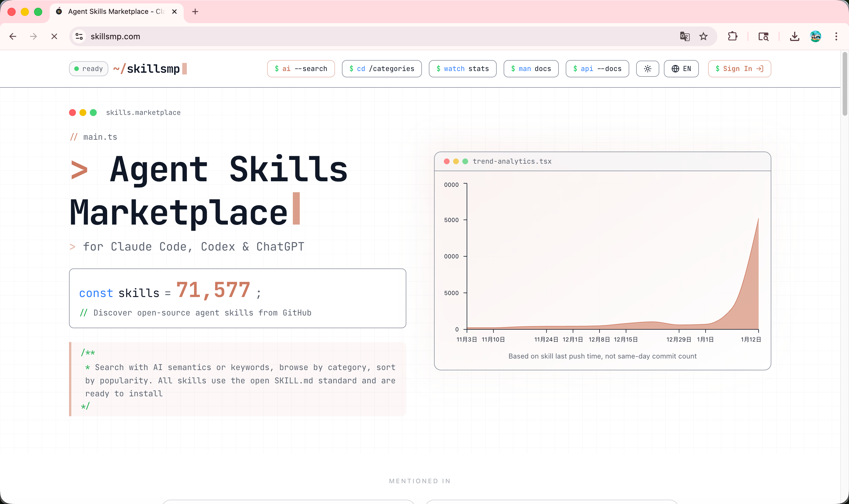Click the watch stats button
Viewport: 849px width, 504px height.
coord(462,69)
